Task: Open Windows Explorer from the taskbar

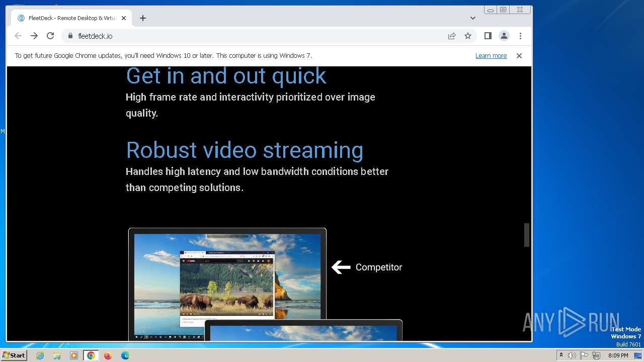Action: point(57,355)
